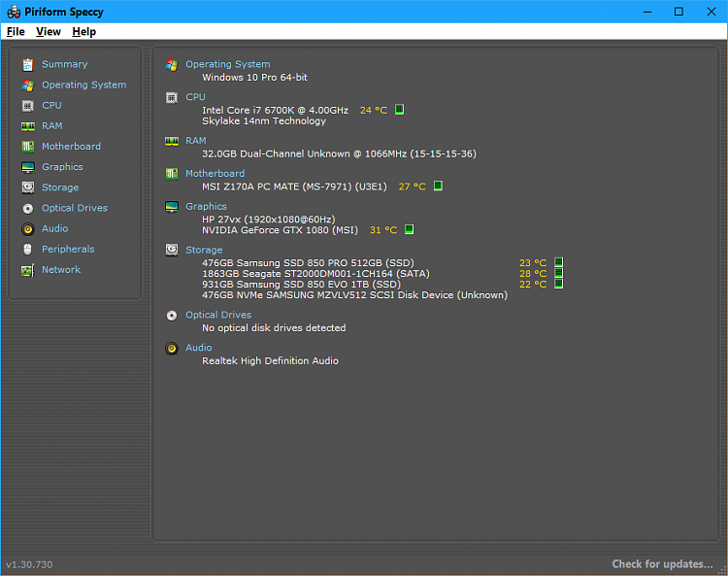Click the green indicator next to Samsung 850 EVO 22 °C
The width and height of the screenshot is (728, 576).
(559, 284)
